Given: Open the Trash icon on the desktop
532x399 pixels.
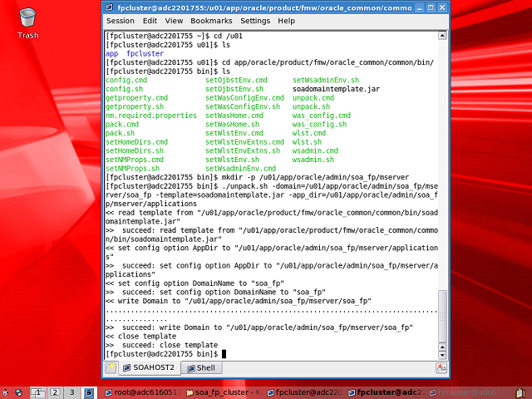Looking at the screenshot, I should coord(27,23).
